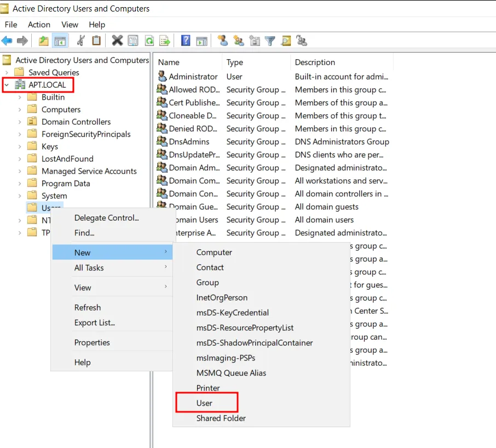Click the Paste clipboard toolbar icon
The height and width of the screenshot is (448, 496).
pyautogui.click(x=96, y=41)
